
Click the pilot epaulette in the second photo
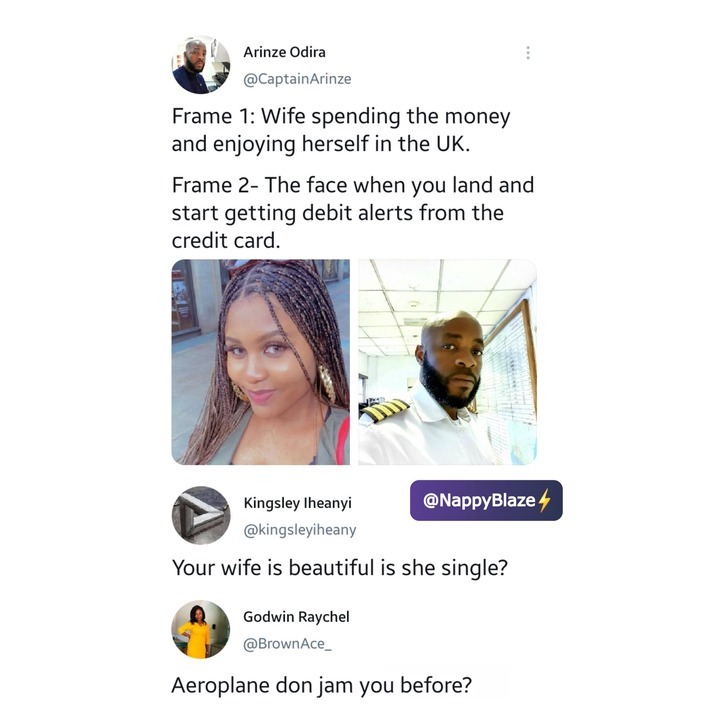(384, 410)
